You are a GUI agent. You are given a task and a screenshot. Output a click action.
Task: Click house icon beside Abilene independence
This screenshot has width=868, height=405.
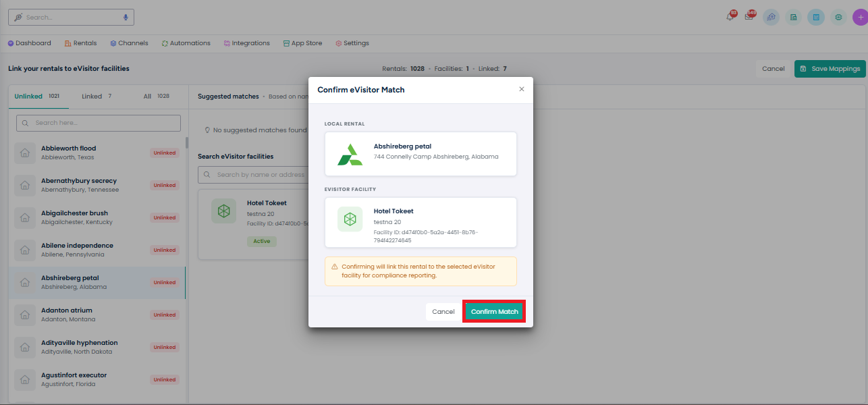[x=25, y=250]
